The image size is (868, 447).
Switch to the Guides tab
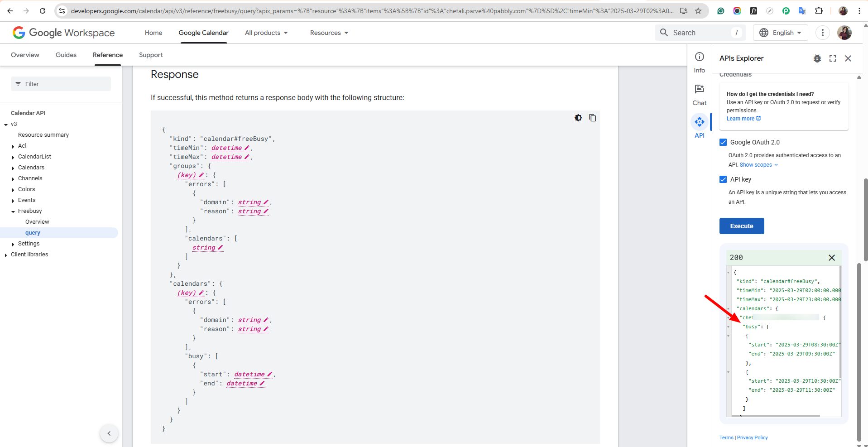(66, 55)
